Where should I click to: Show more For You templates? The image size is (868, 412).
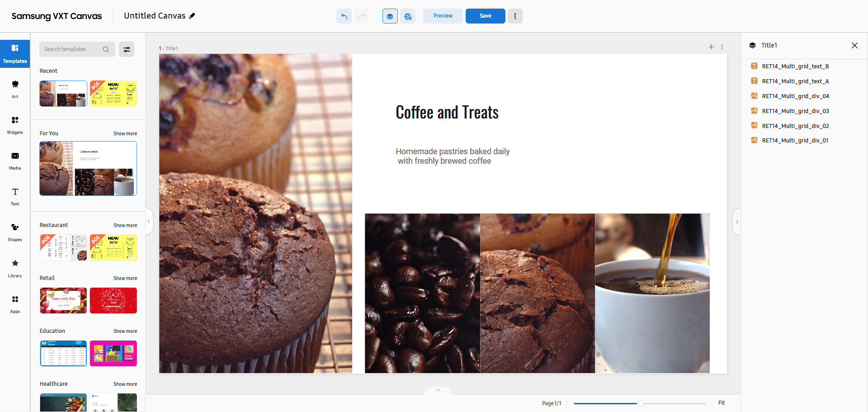125,134
